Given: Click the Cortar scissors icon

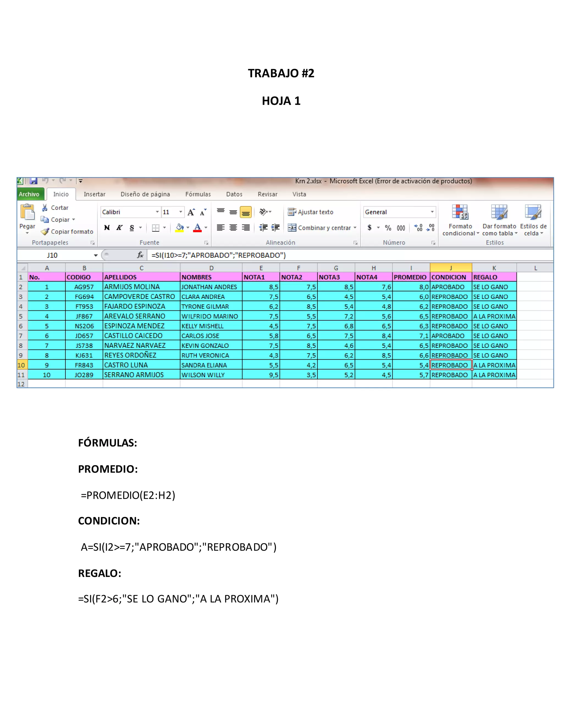Looking at the screenshot, I should point(45,208).
